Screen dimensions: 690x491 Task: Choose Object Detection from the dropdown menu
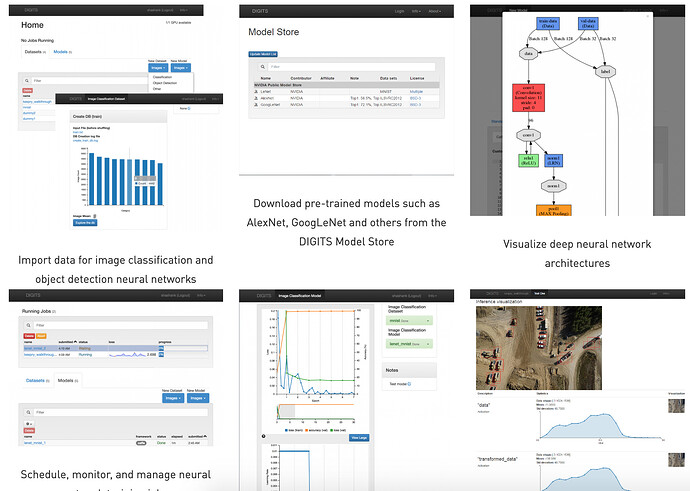tap(166, 82)
